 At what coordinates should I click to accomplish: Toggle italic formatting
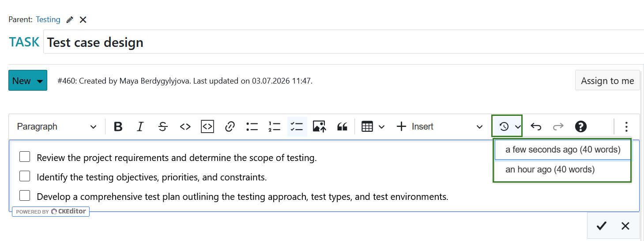tap(140, 126)
